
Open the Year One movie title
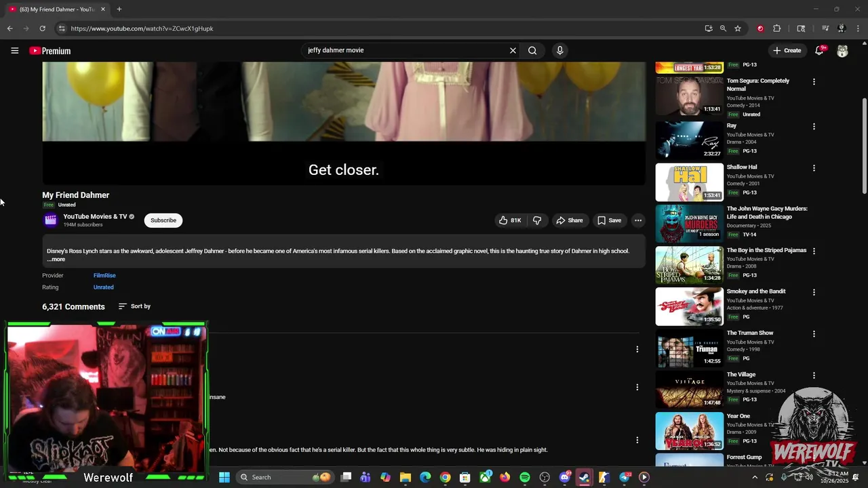738,416
